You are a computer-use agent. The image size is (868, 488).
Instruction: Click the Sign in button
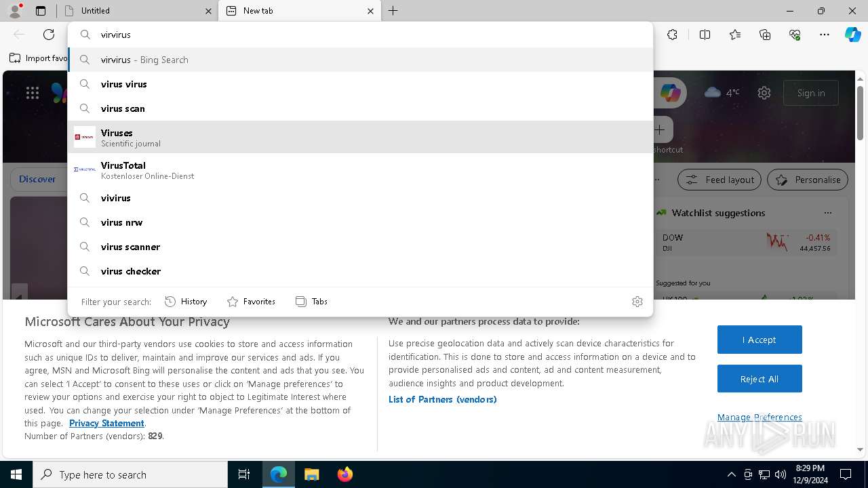point(811,93)
